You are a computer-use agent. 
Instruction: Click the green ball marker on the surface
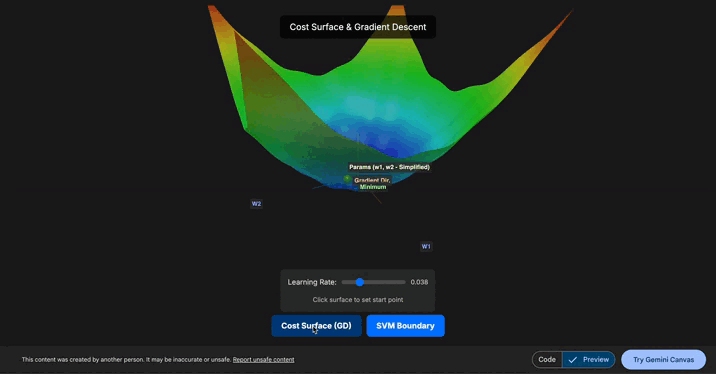click(347, 179)
